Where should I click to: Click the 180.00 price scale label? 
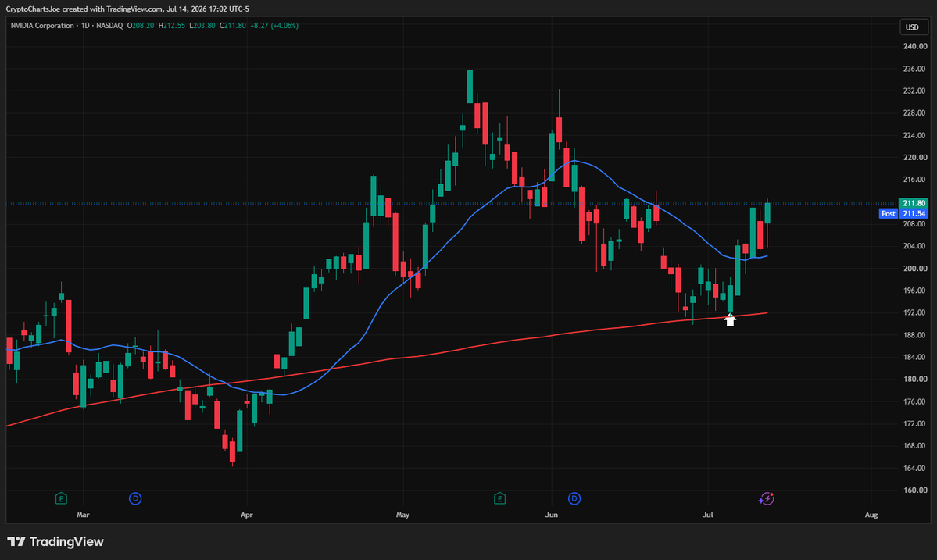tap(914, 379)
